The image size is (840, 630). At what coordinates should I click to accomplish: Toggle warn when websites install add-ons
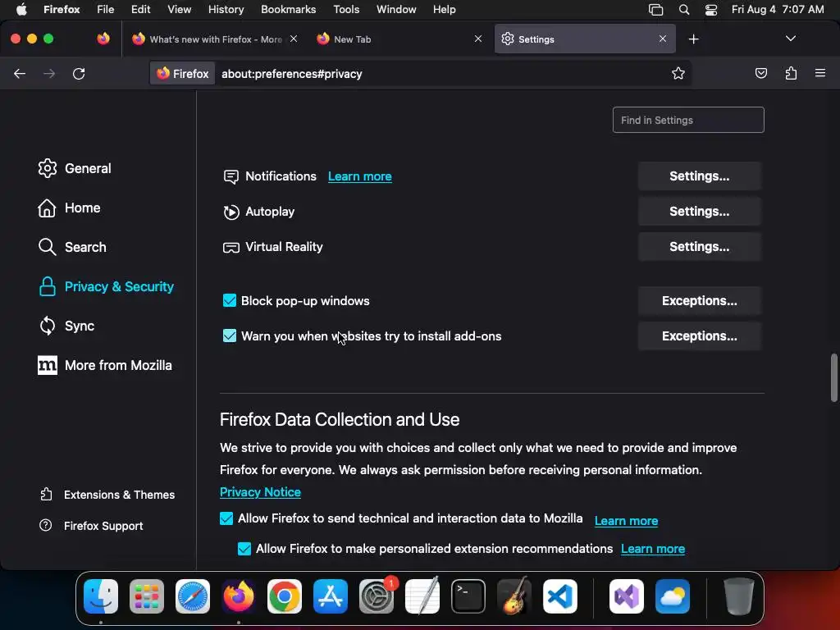coord(230,336)
